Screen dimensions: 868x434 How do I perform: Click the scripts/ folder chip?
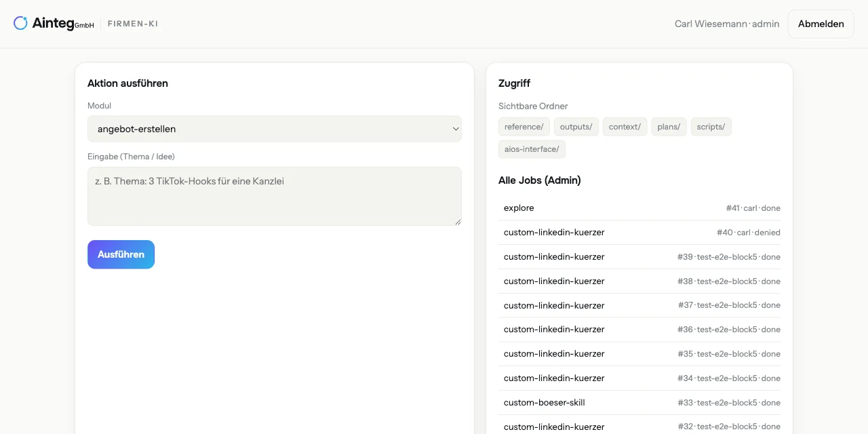[711, 127]
